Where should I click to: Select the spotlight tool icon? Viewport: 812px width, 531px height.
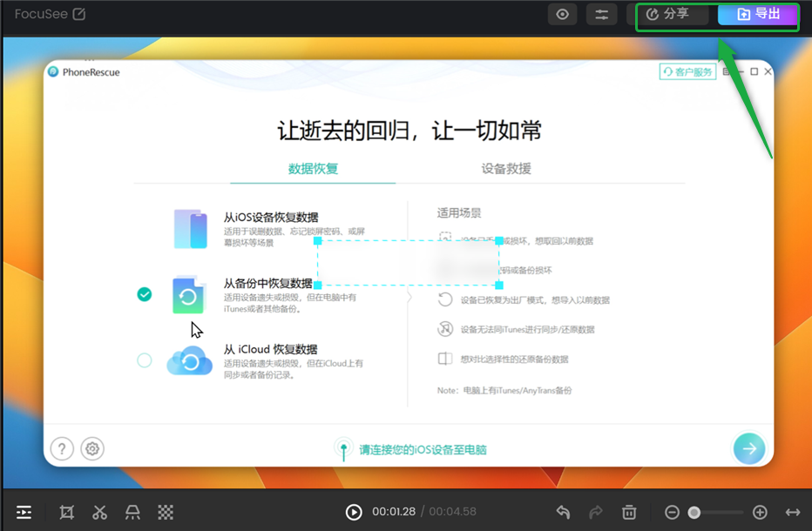132,513
